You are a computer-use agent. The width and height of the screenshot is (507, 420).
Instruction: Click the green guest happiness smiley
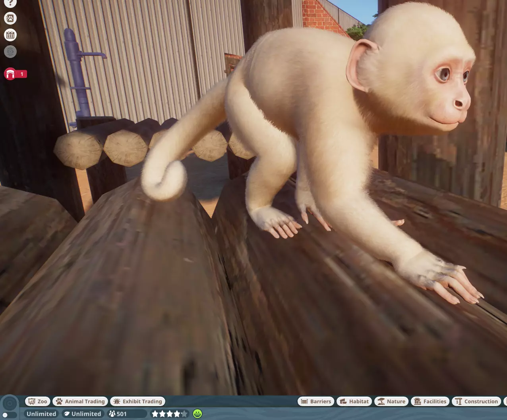197,414
